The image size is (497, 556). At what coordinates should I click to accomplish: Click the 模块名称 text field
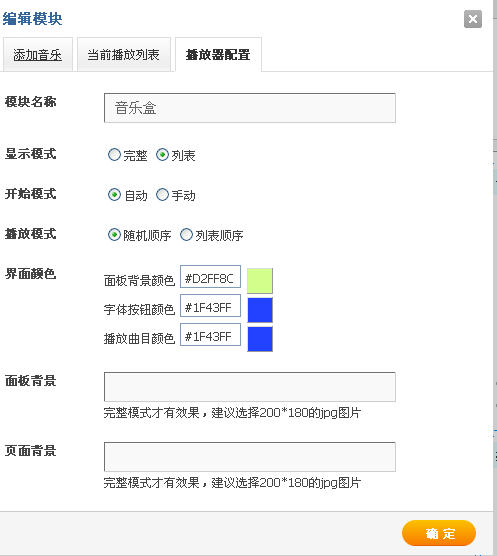[x=250, y=108]
